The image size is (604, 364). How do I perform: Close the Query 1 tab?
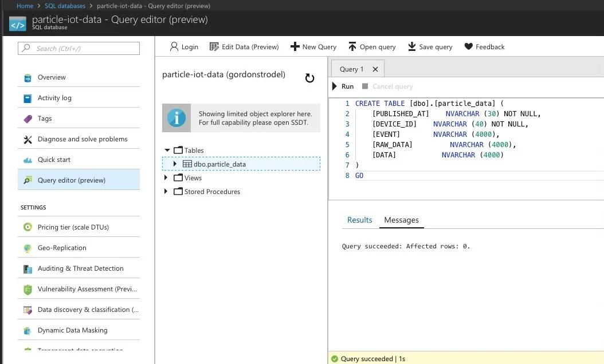[375, 69]
